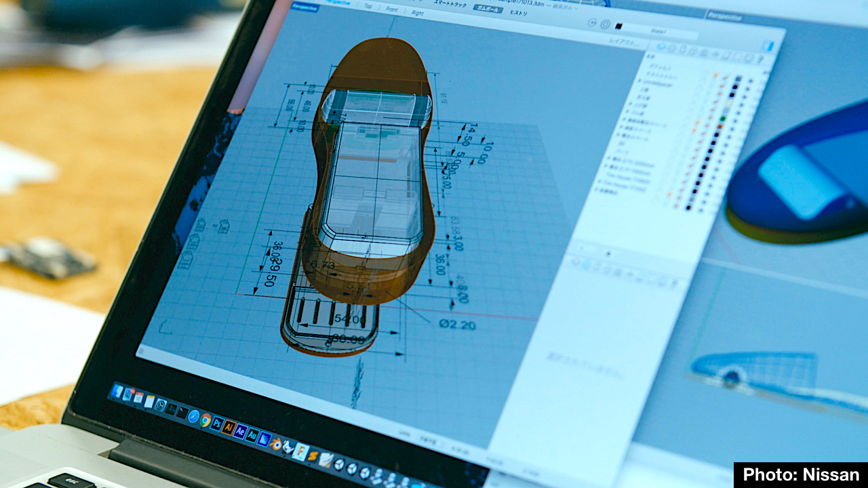Toggle right sidebar blue panel icon
The height and width of the screenshot is (488, 868).
click(768, 46)
